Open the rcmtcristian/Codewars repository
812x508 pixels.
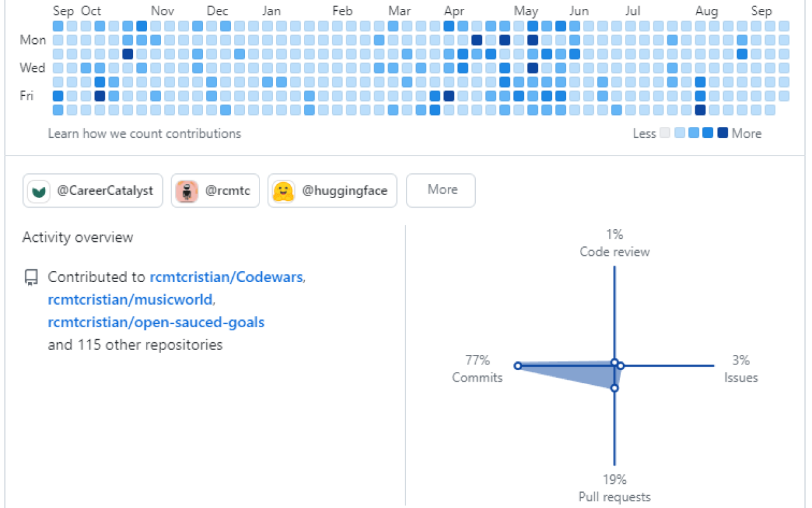click(x=226, y=277)
